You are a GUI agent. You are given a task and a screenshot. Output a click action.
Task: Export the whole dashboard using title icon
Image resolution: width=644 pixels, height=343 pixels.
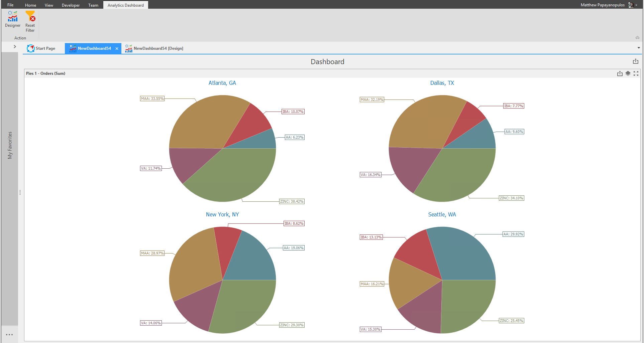pos(635,61)
